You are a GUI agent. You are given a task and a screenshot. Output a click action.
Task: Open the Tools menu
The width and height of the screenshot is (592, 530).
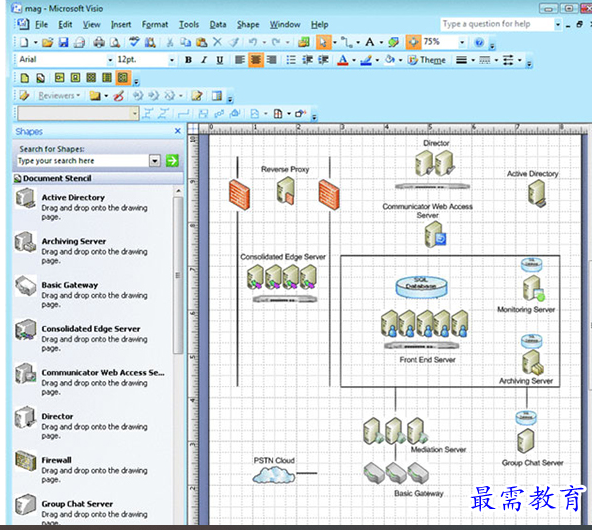(189, 25)
